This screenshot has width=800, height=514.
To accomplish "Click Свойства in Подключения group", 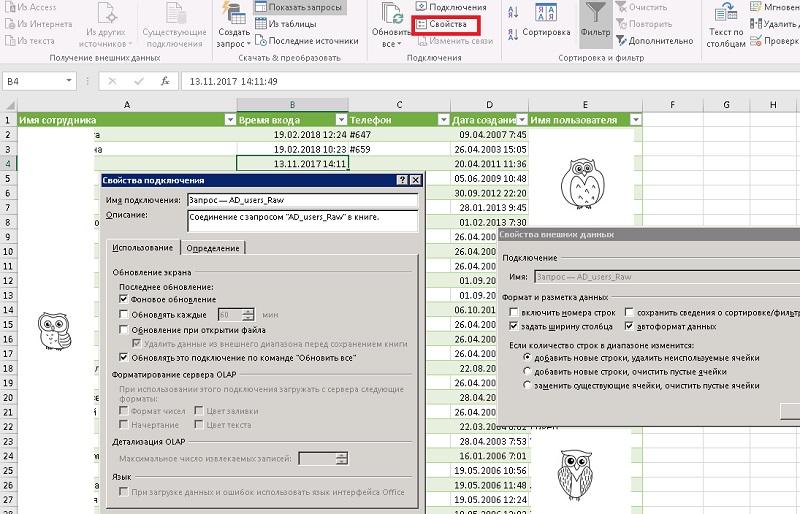I will click(x=442, y=24).
